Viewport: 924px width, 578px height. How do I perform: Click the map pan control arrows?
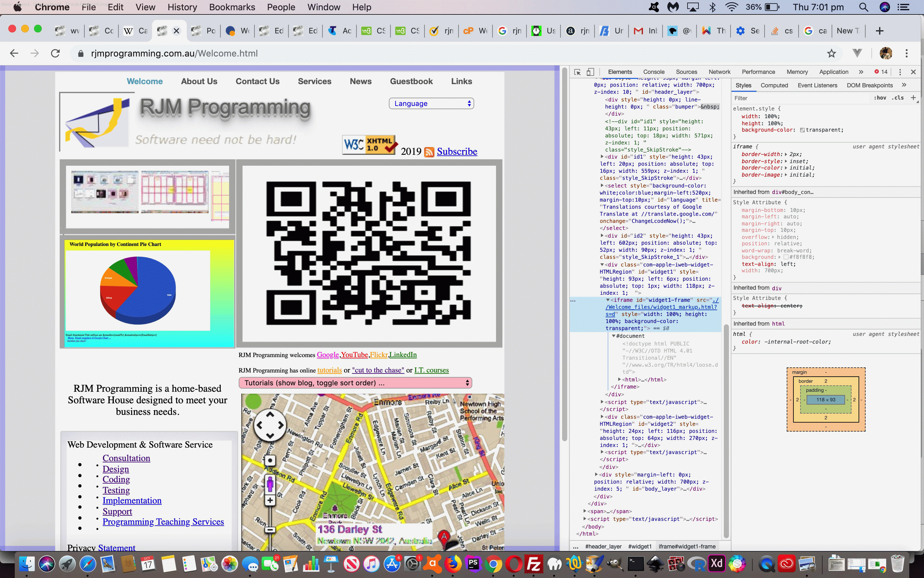click(270, 425)
